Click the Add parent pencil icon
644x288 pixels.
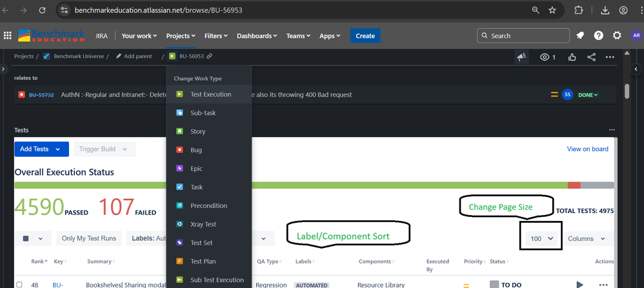[118, 56]
